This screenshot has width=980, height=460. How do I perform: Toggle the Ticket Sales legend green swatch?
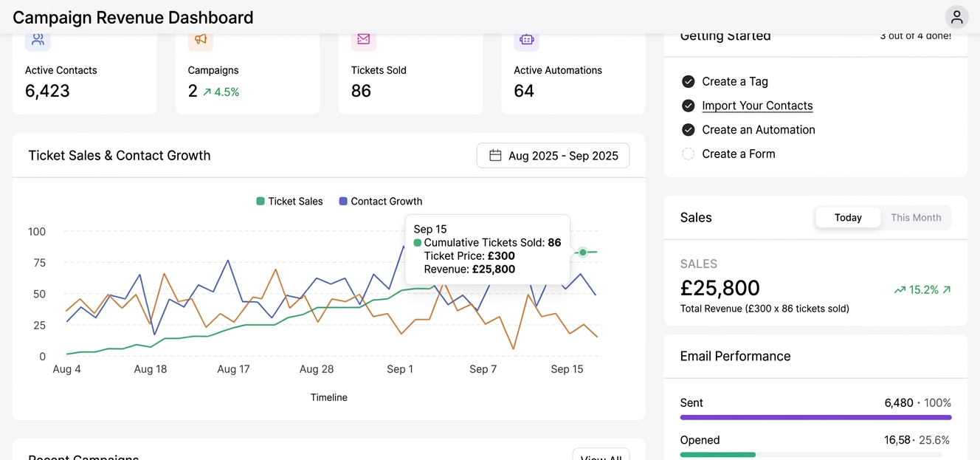tap(260, 201)
